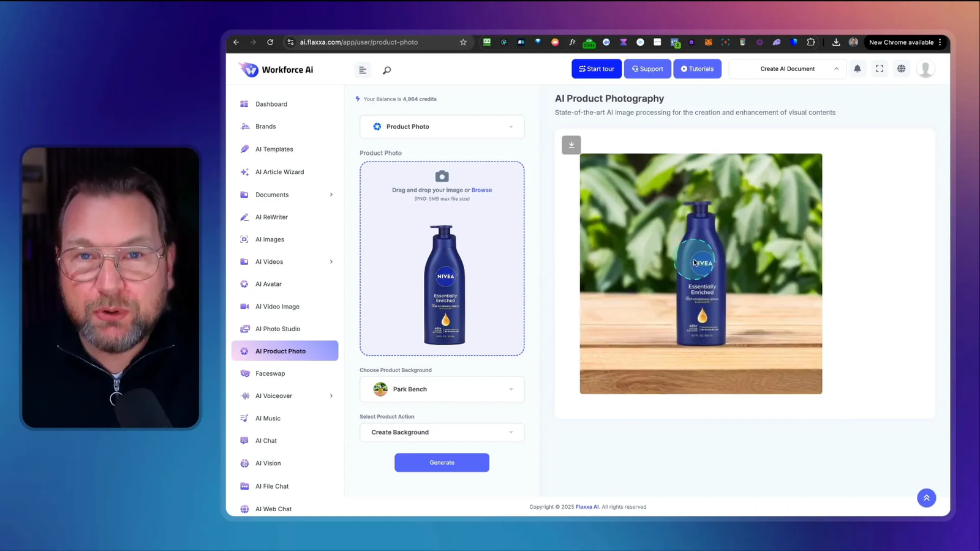Viewport: 980px width, 551px height.
Task: Open Chrome downloads icon
Action: 836,42
